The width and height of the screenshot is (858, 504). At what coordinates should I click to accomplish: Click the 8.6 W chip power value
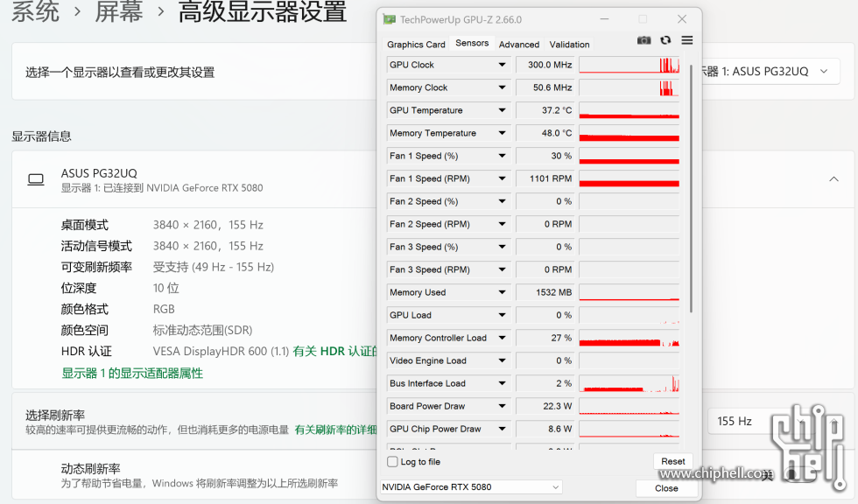pos(545,429)
